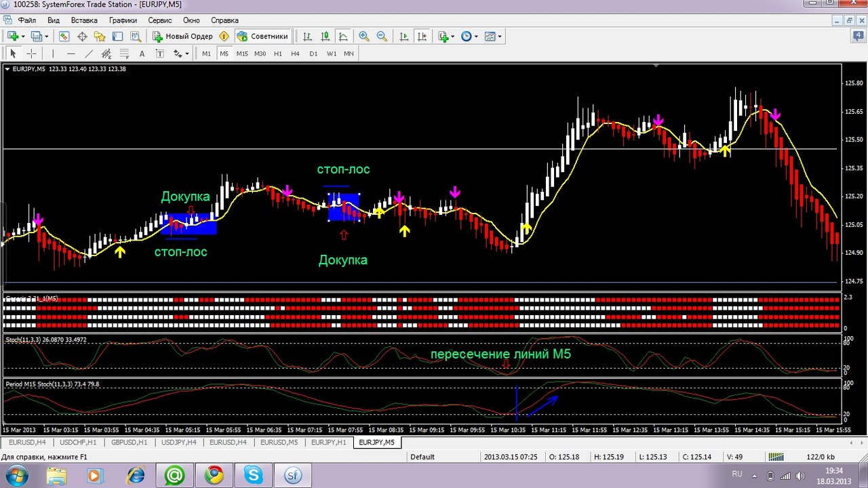Image resolution: width=868 pixels, height=488 pixels.
Task: Expand the Templates dropdown arrow
Action: [500, 36]
